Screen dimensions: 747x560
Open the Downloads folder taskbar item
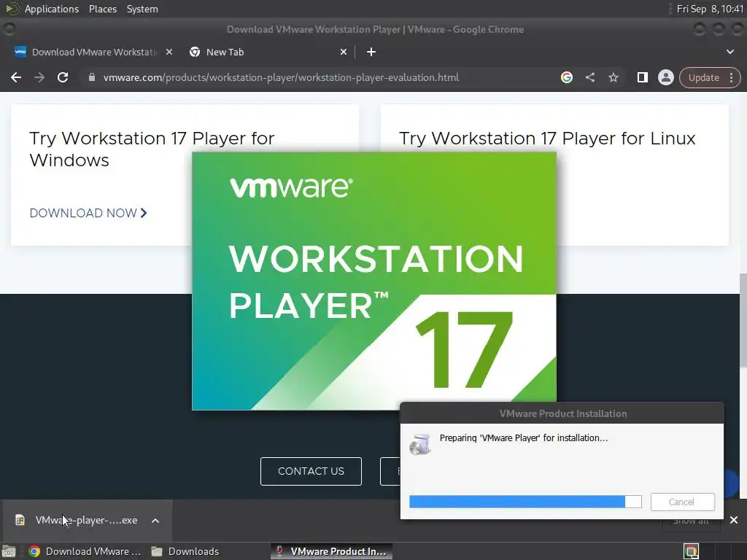click(x=185, y=551)
